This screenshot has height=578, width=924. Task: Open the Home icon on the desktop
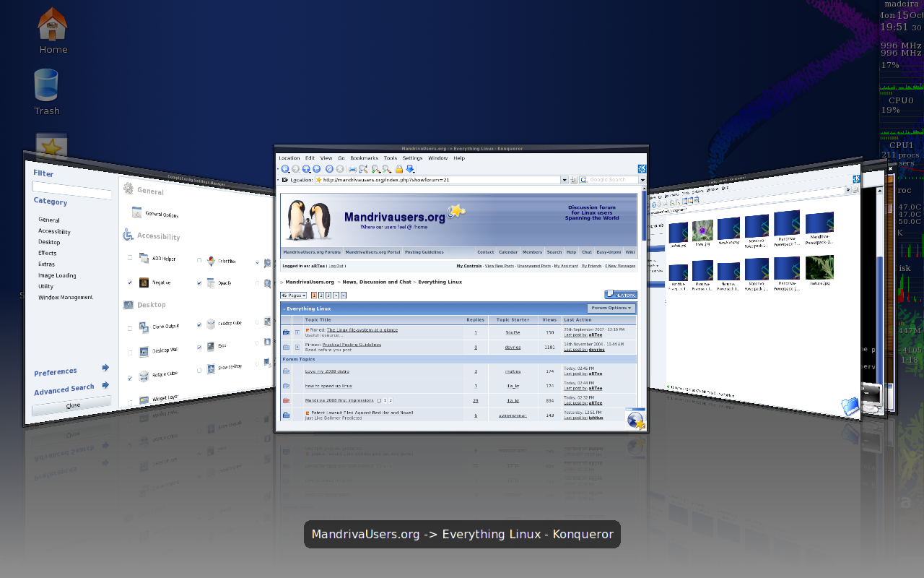(53, 24)
